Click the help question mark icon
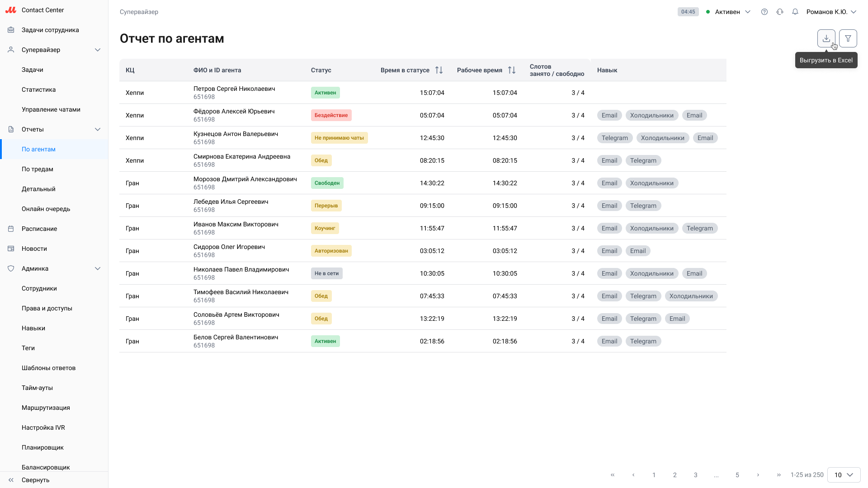 [x=764, y=12]
